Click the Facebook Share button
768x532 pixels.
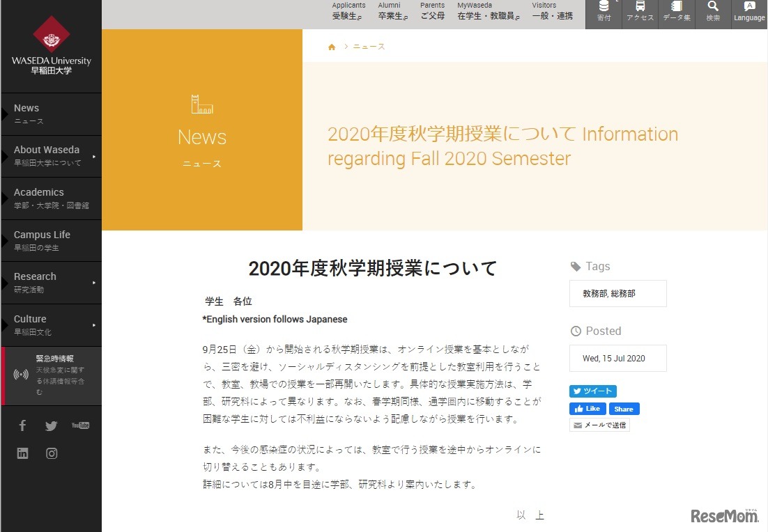(624, 409)
